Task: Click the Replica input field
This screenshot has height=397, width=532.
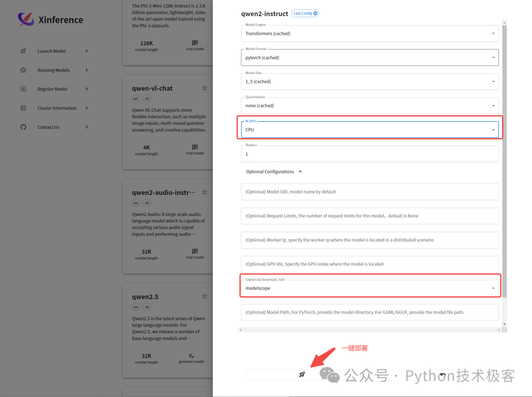Action: 370,154
